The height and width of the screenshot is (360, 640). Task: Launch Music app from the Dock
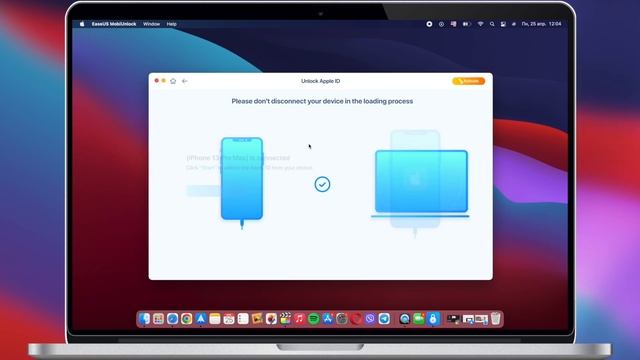pyautogui.click(x=299, y=319)
